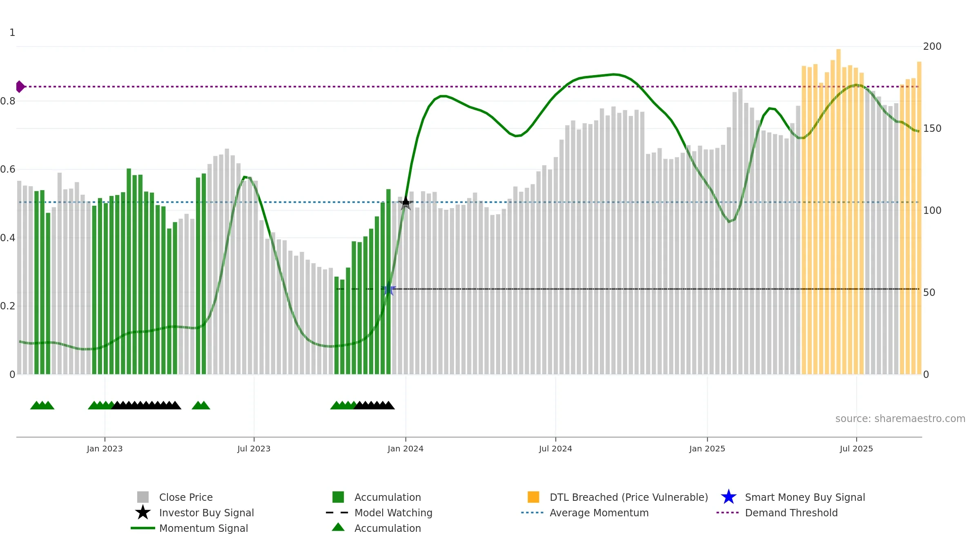Click the purple Demand Threshold dotted legend icon
The height and width of the screenshot is (551, 980).
click(728, 512)
